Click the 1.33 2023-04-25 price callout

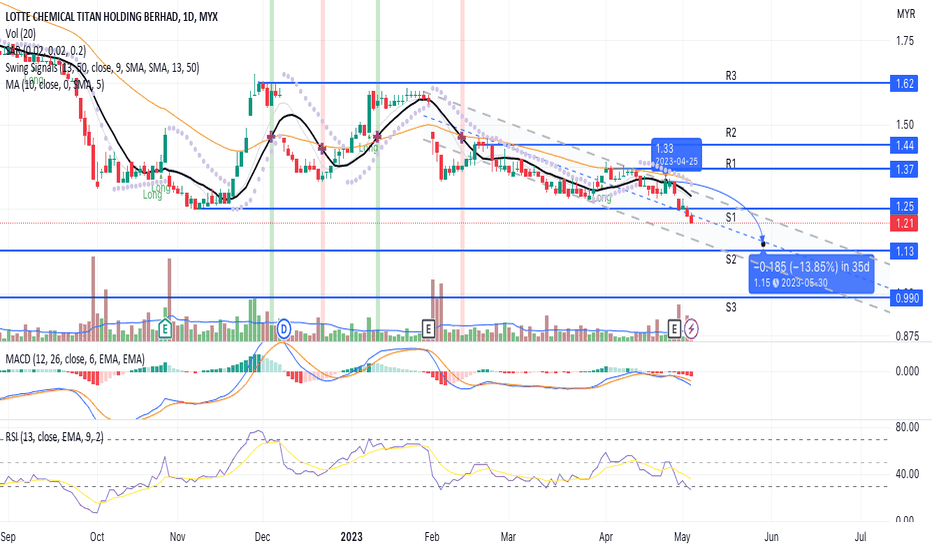[676, 153]
